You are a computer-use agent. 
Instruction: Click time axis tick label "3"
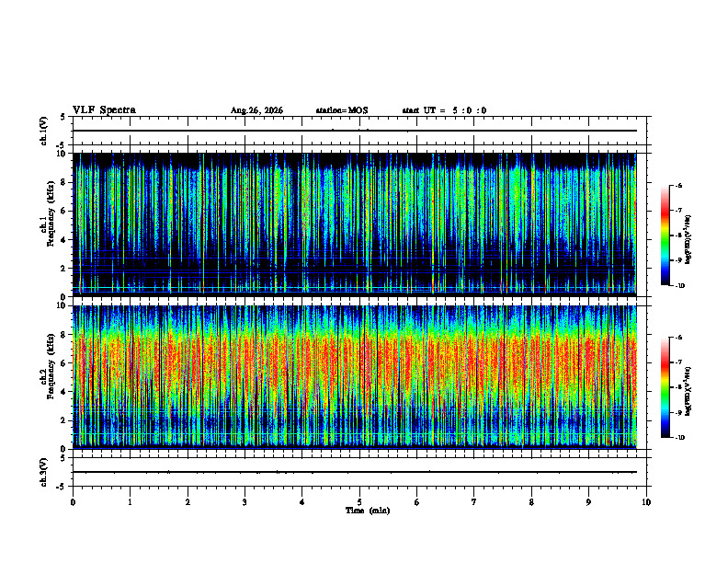[x=245, y=502]
